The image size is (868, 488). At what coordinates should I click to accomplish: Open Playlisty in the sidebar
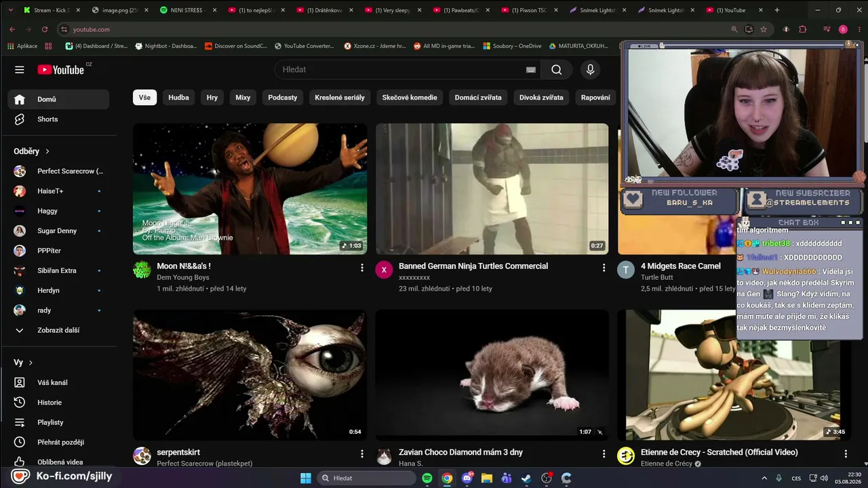(58, 422)
